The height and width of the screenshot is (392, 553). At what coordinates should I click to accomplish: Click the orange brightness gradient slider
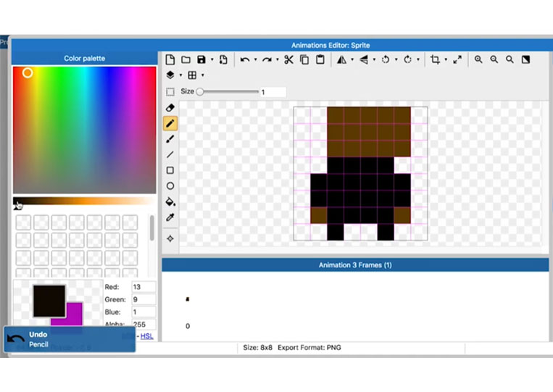coord(85,201)
